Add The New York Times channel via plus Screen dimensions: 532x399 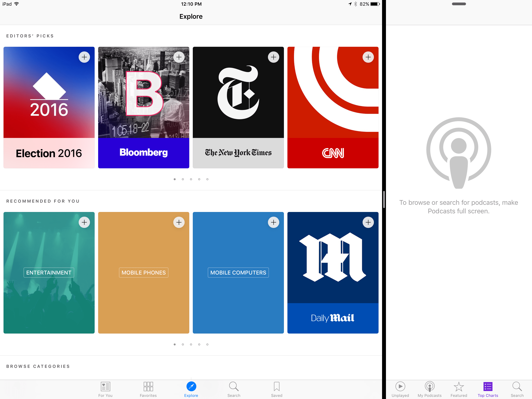click(274, 57)
